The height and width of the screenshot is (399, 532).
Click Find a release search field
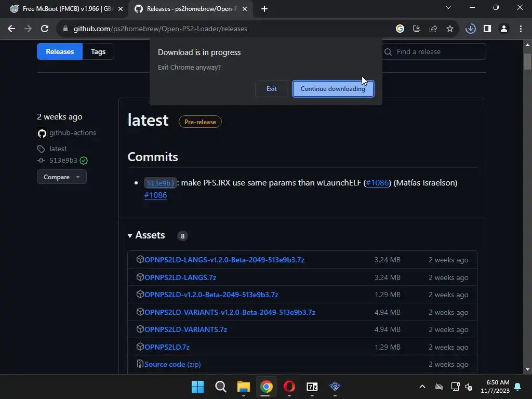coord(434,51)
